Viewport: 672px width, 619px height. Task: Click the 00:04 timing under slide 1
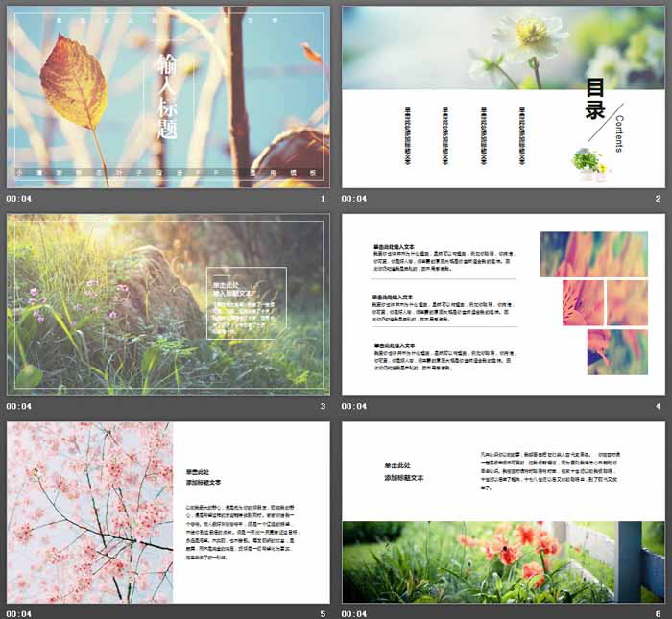click(x=19, y=199)
